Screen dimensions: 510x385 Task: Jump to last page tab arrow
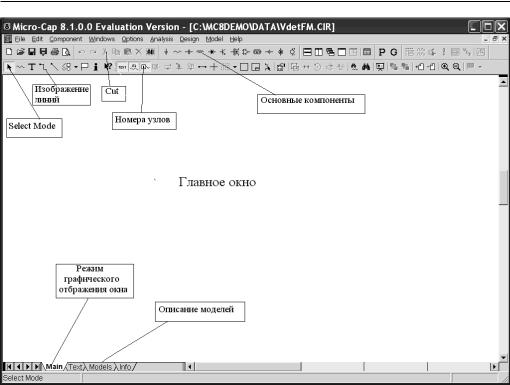pos(37,367)
